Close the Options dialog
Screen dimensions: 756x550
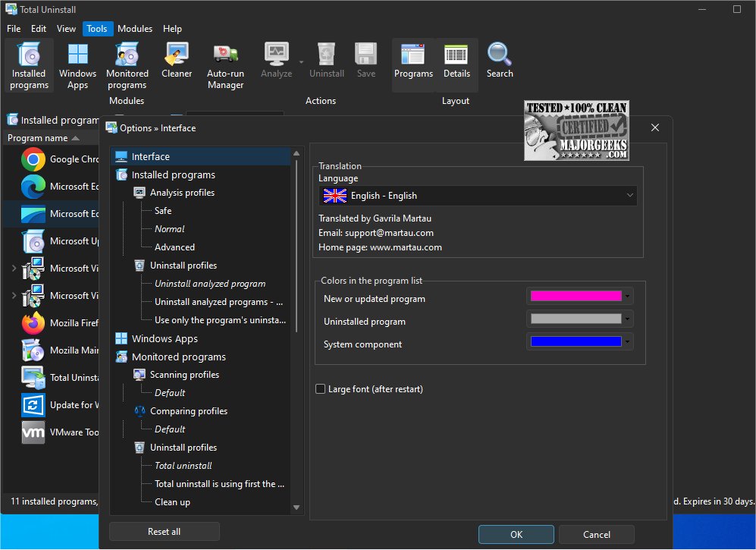click(654, 127)
